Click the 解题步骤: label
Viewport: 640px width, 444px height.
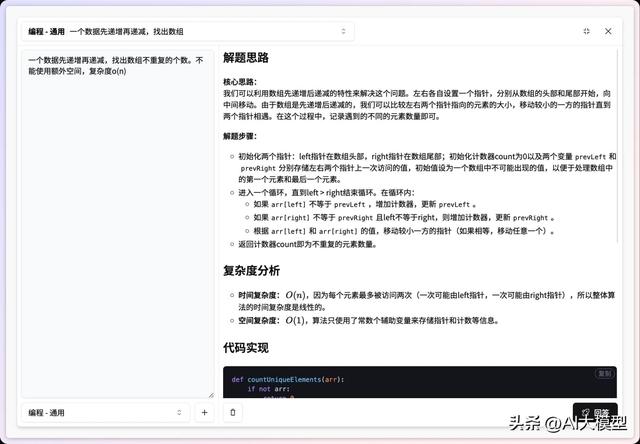pyautogui.click(x=240, y=136)
